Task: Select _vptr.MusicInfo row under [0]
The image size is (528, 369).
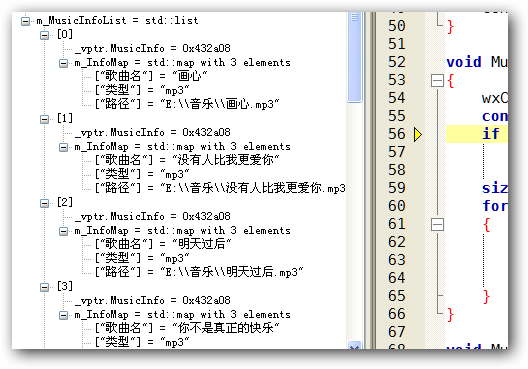Action: point(153,49)
